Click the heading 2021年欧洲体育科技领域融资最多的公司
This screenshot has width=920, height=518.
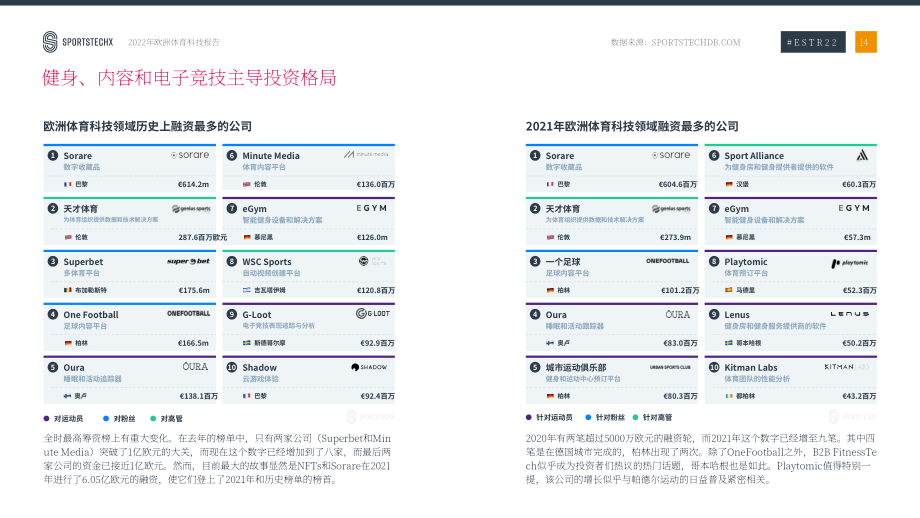pyautogui.click(x=632, y=126)
